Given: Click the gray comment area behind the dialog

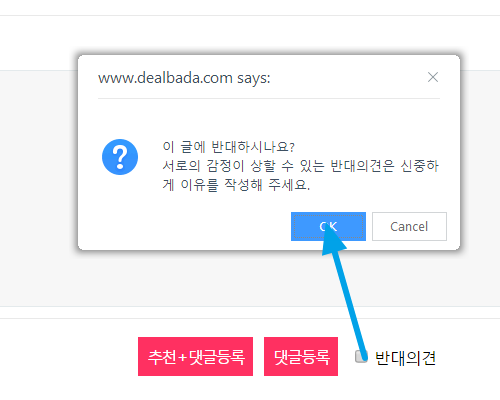Looking at the screenshot, I should pos(40,187).
